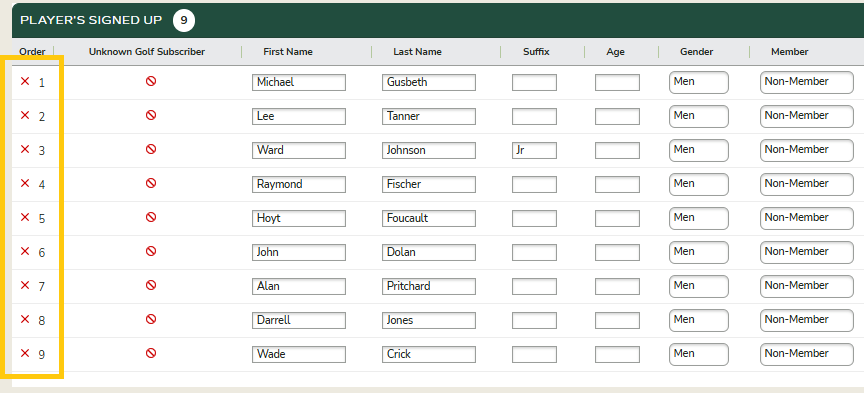864x393 pixels.
Task: Click the Order column header
Action: pyautogui.click(x=33, y=52)
